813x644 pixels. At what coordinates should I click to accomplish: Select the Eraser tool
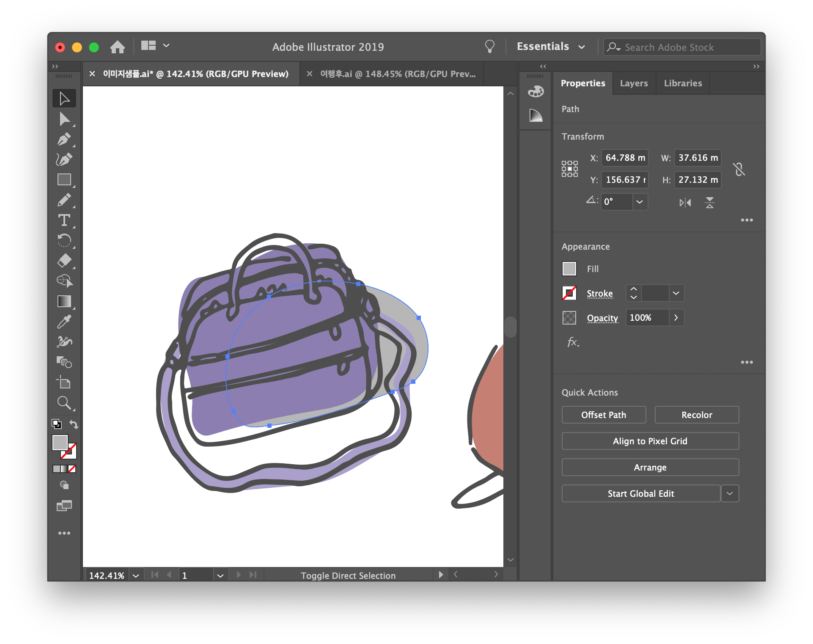click(x=64, y=261)
